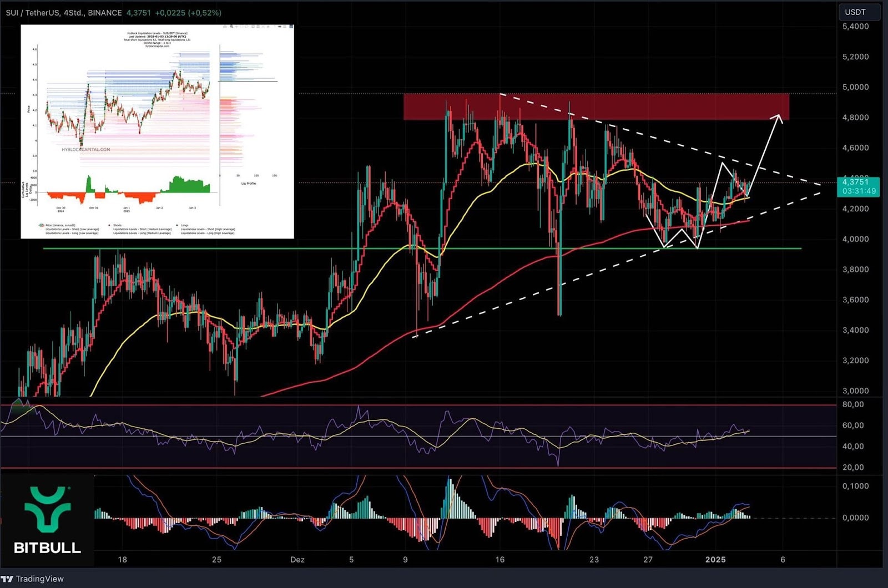Click the white arrowhead pointing into red zone
888x588 pixels.
click(x=779, y=117)
